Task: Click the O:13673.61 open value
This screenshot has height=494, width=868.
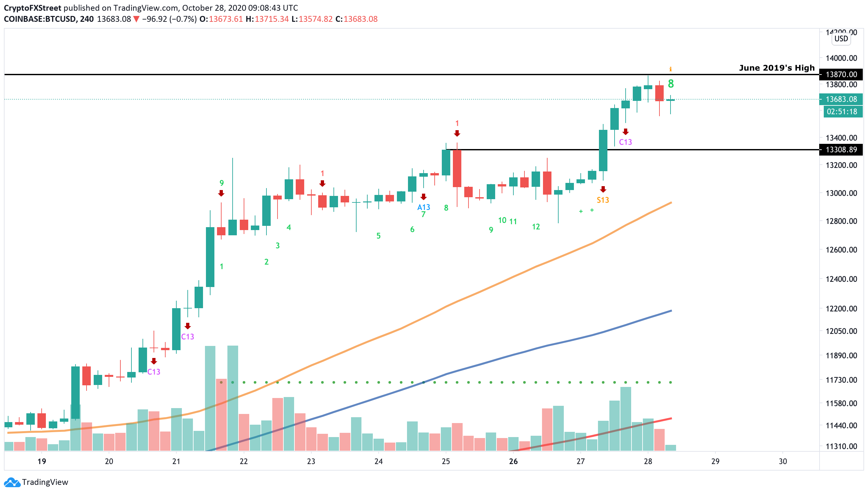Action: pyautogui.click(x=221, y=19)
